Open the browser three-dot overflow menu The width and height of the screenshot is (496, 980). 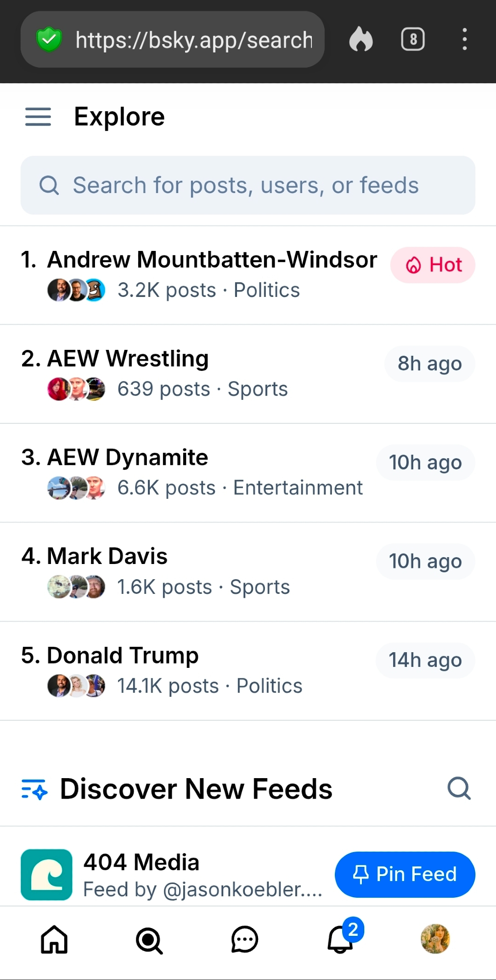tap(464, 39)
